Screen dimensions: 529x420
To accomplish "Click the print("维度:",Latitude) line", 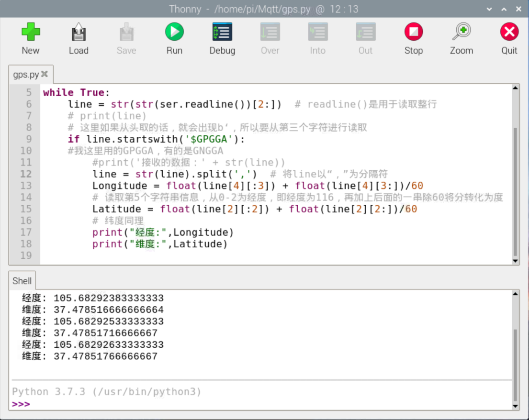I will [x=160, y=244].
